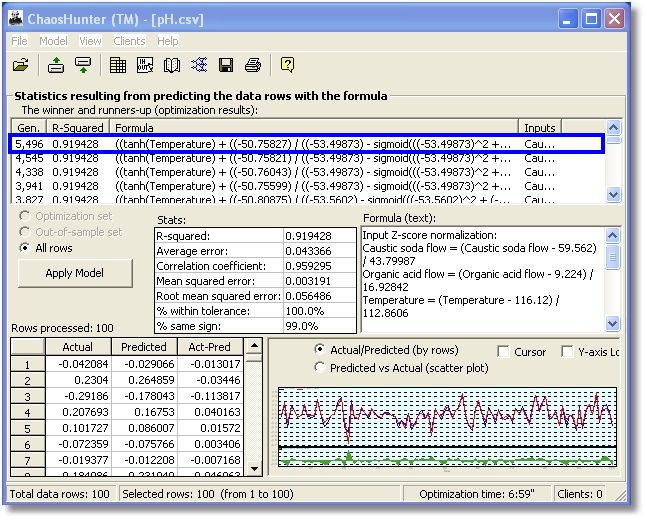This screenshot has width=645, height=519.
Task: Toggle the Y-axis checkbox
Action: [567, 352]
